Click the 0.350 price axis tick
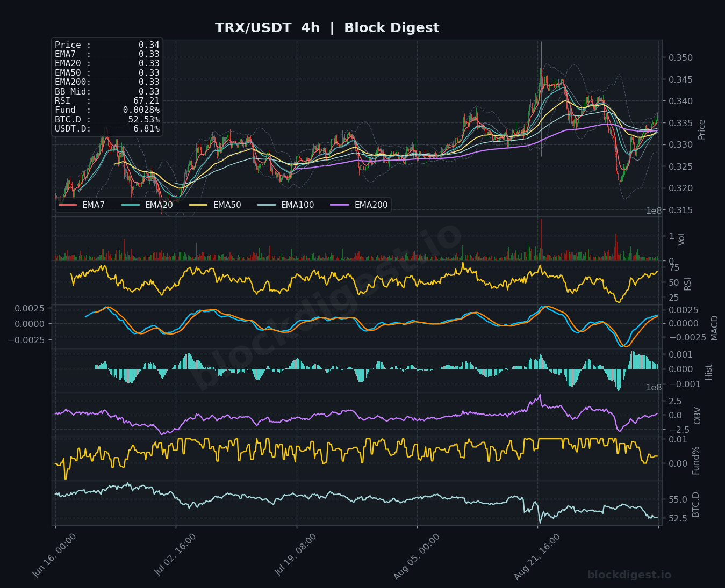 (x=681, y=58)
